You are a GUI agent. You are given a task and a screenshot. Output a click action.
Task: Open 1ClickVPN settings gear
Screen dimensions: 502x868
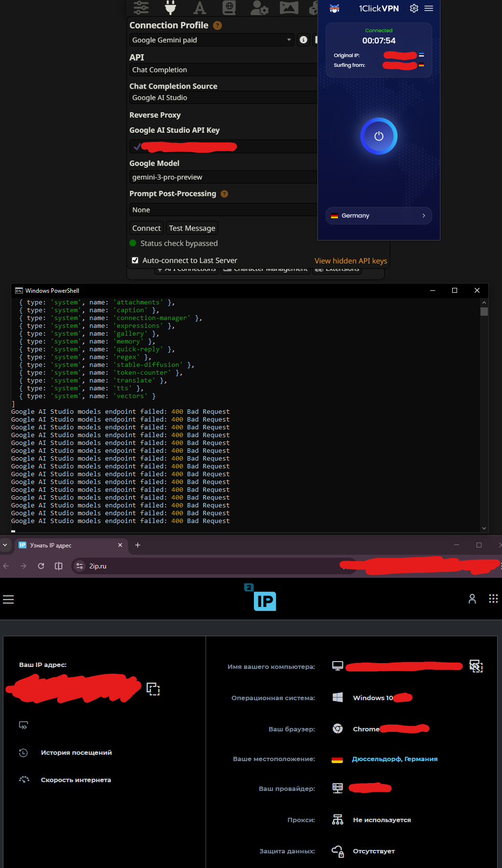pos(414,8)
